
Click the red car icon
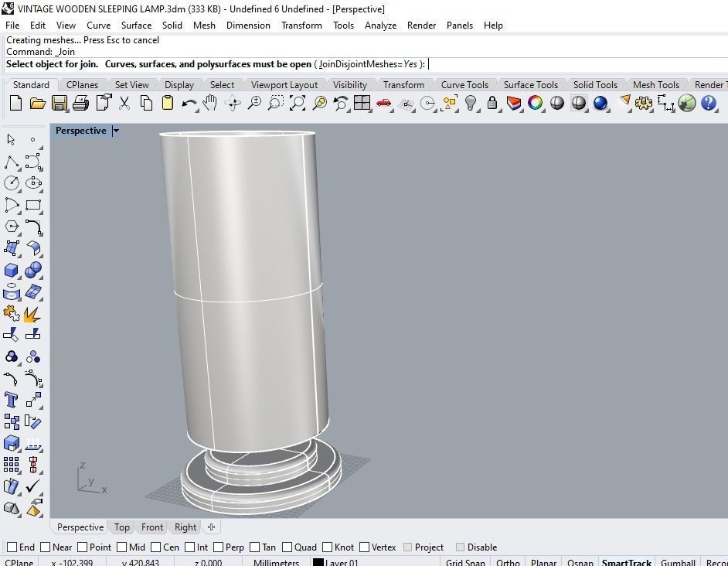coord(383,103)
